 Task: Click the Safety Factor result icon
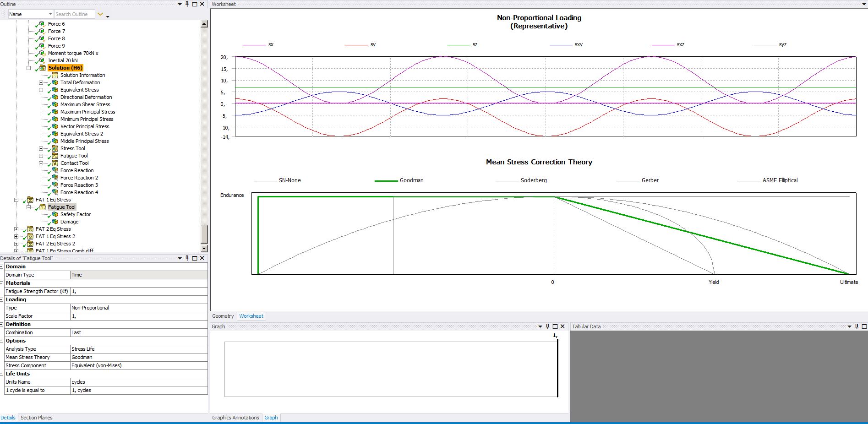pyautogui.click(x=55, y=214)
